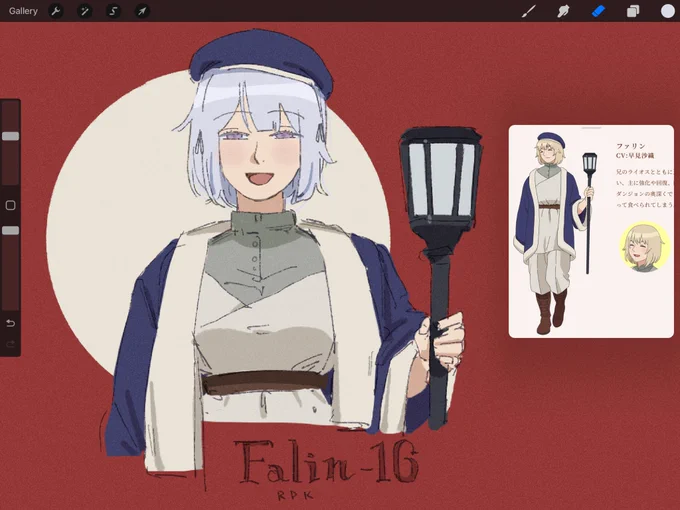680x510 pixels.
Task: Select the Smudge tool
Action: point(563,11)
